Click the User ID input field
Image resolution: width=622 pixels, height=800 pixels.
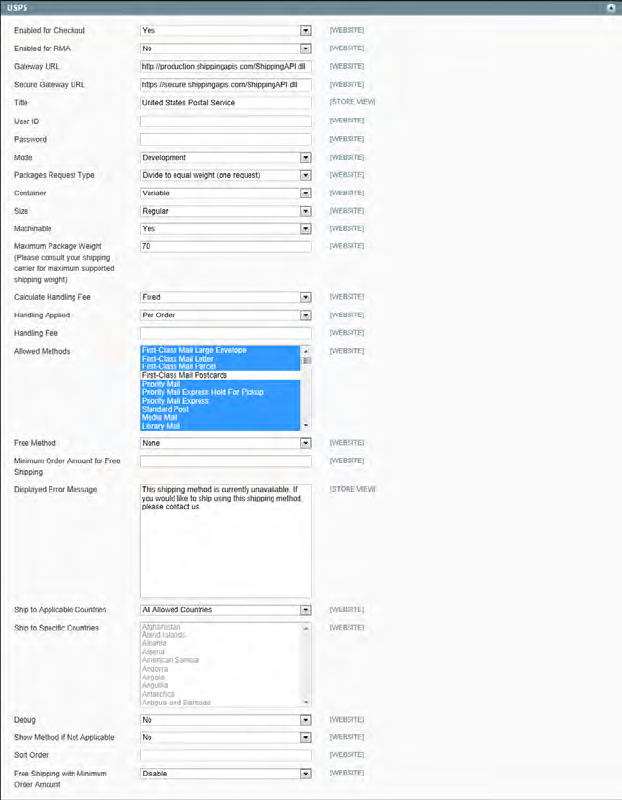click(226, 121)
